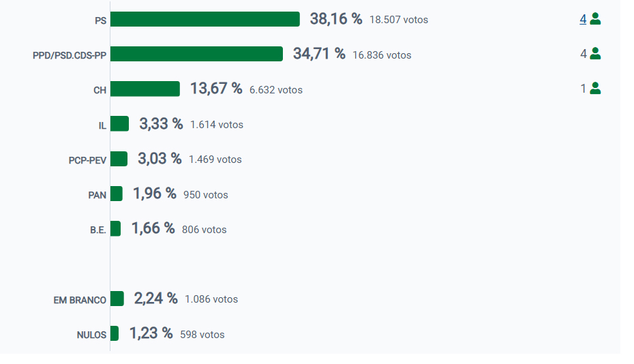The width and height of the screenshot is (634, 364).
Task: Click the CH seat count number
Action: pos(583,89)
